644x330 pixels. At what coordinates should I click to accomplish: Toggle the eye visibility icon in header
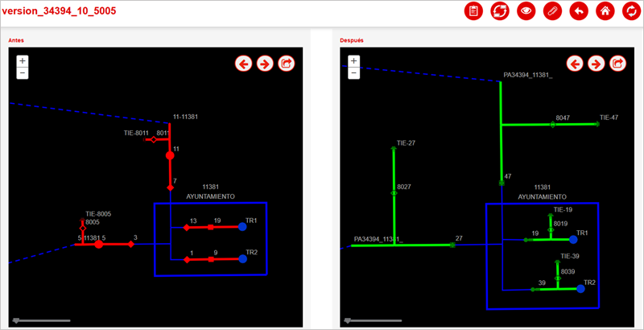coord(526,11)
